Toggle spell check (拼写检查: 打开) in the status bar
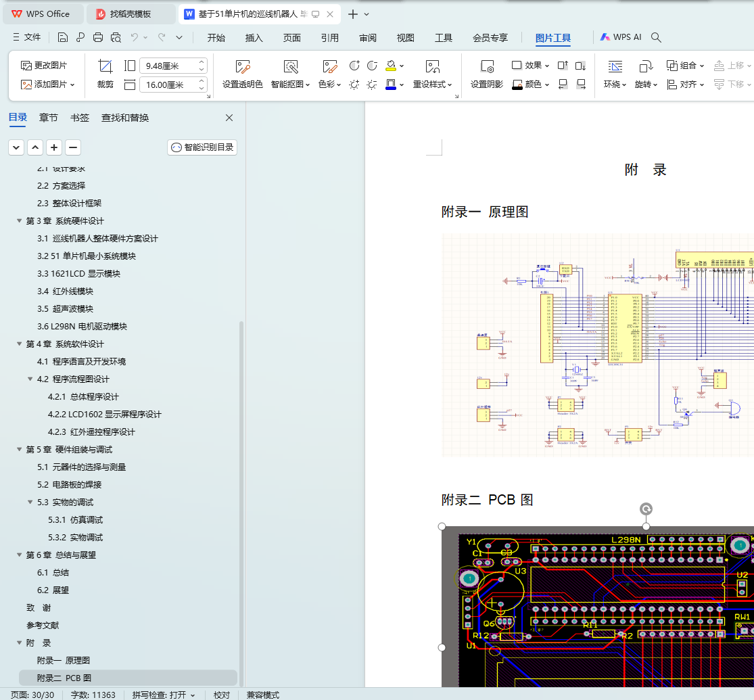This screenshot has height=700, width=754. pyautogui.click(x=164, y=695)
